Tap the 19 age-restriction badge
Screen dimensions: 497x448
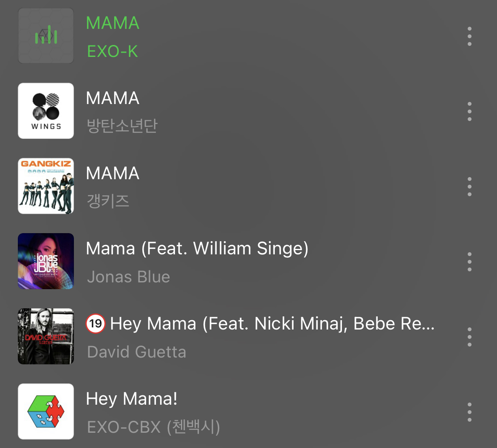(x=96, y=324)
